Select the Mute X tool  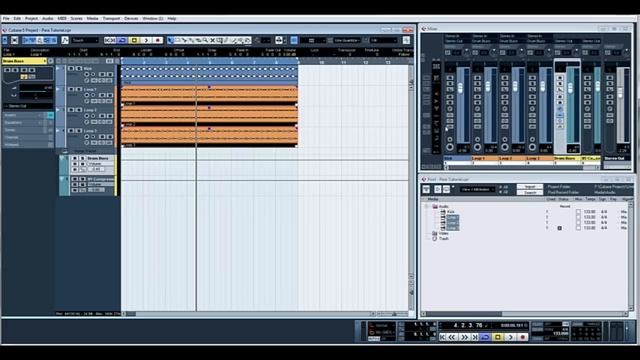[x=212, y=40]
